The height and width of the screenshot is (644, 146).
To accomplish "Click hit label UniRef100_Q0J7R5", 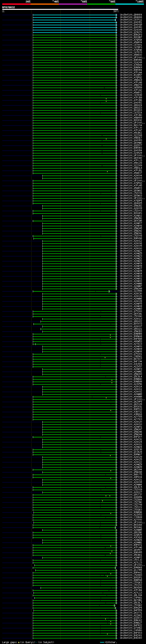I will pyautogui.click(x=131, y=570).
